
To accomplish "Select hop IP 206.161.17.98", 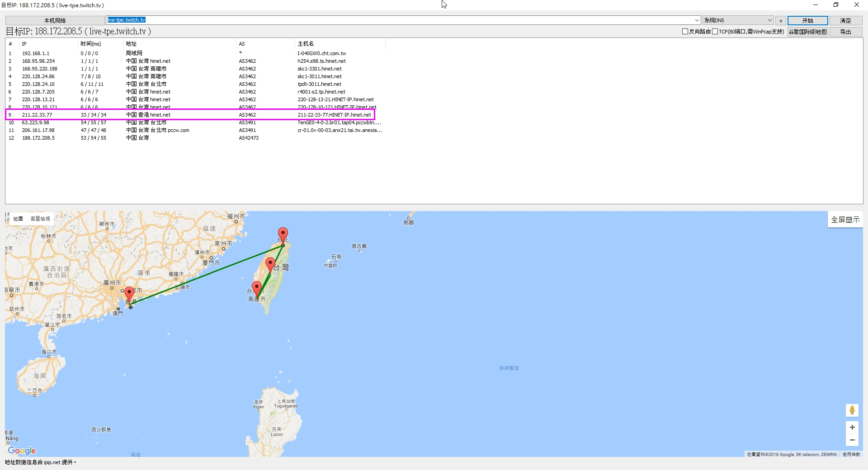I will 38,130.
